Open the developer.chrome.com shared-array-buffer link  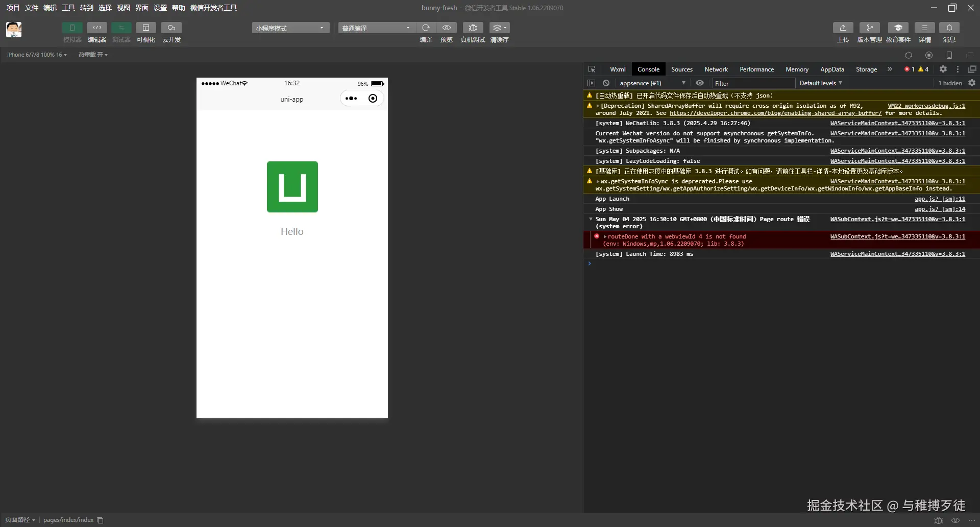pos(775,113)
